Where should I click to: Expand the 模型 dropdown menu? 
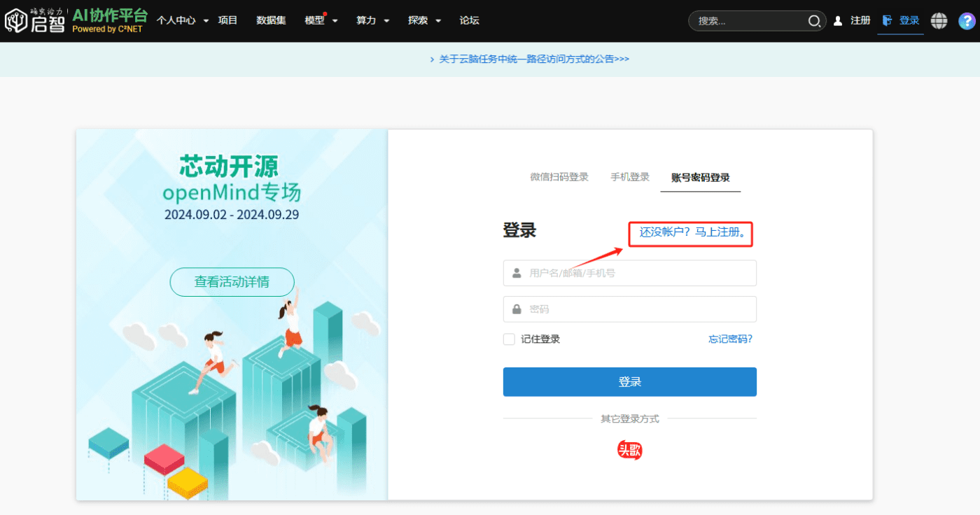click(x=320, y=20)
